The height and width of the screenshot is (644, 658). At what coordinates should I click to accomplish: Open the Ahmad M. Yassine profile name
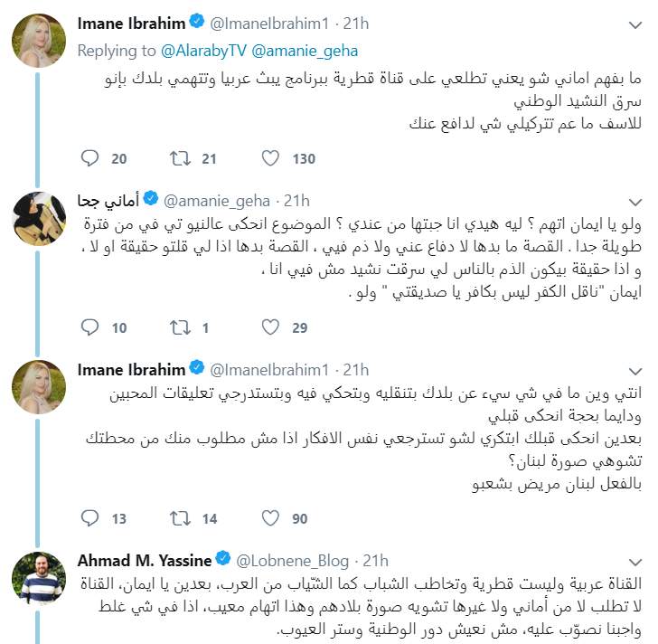[x=145, y=561]
